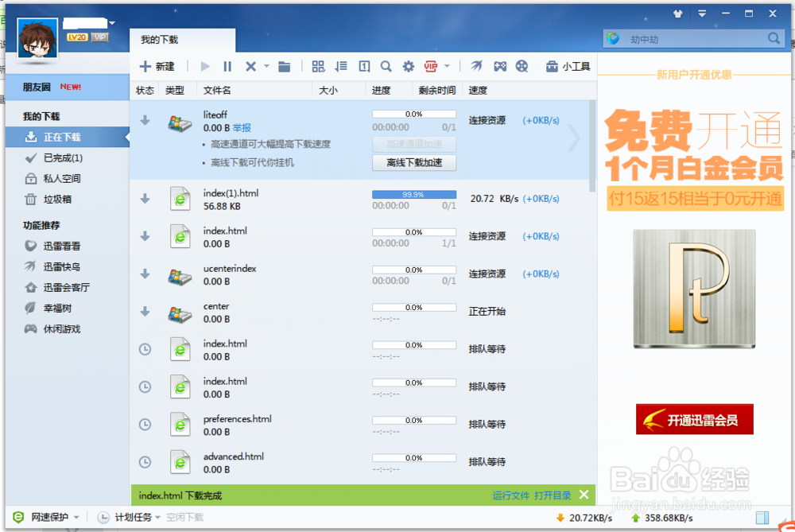Open 垃圾箱 trash in sidebar
The height and width of the screenshot is (532, 795).
coord(48,200)
